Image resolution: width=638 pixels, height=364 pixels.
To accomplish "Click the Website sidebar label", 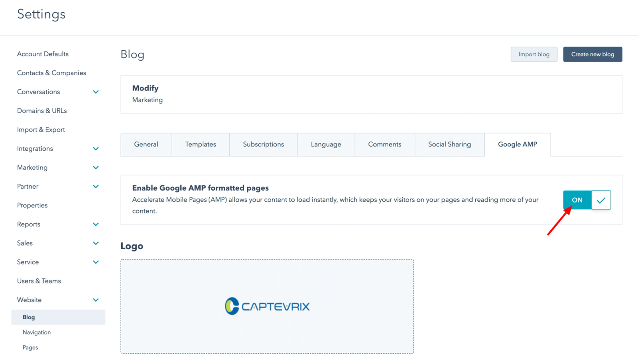I will [x=29, y=300].
